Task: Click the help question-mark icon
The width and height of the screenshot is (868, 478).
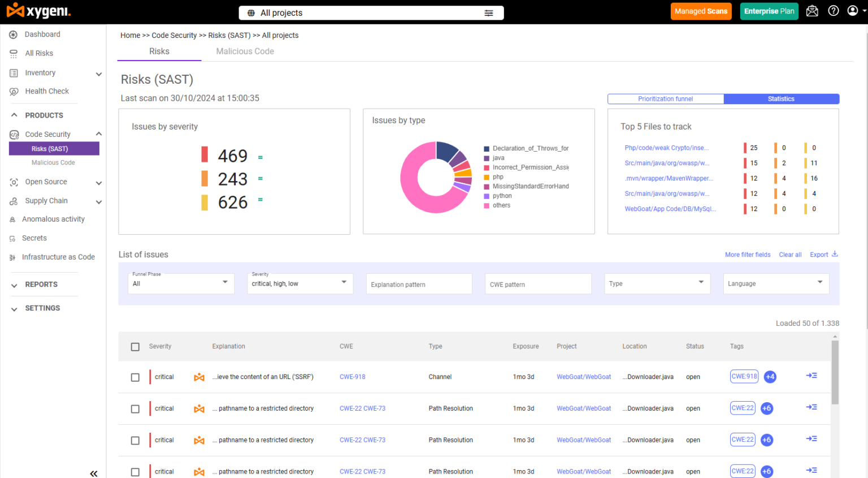Action: pos(833,11)
